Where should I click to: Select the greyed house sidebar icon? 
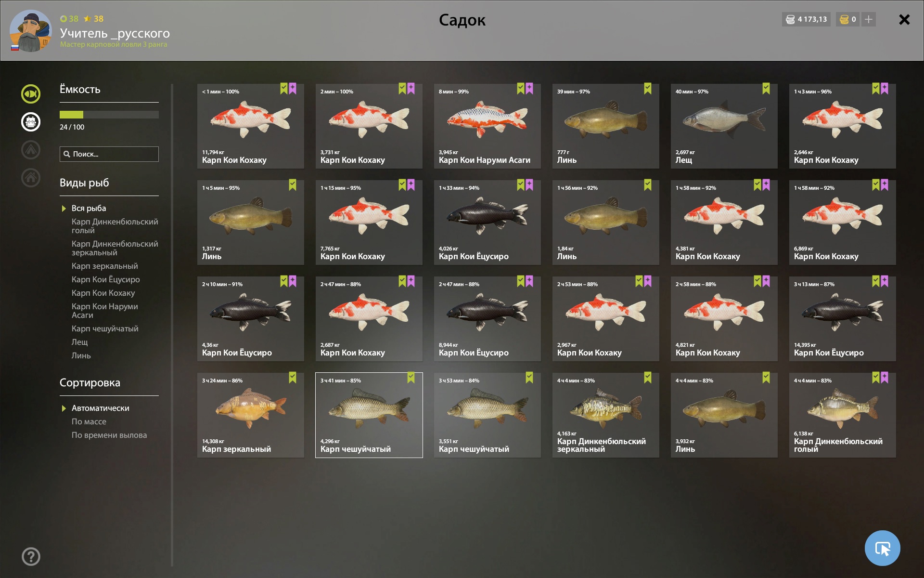[31, 177]
